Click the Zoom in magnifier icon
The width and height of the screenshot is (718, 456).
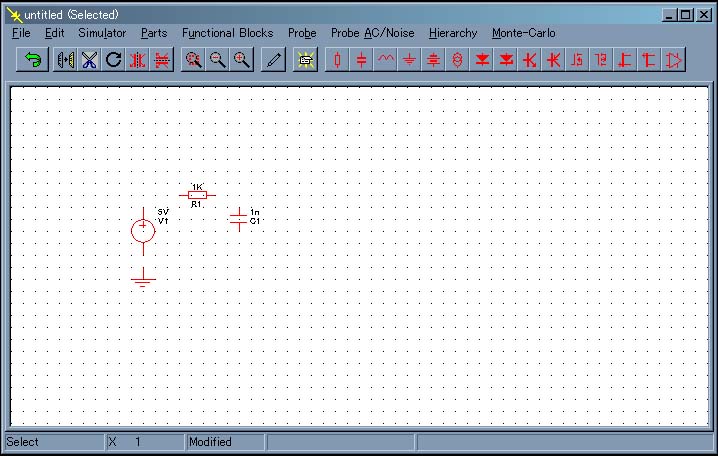(x=241, y=60)
